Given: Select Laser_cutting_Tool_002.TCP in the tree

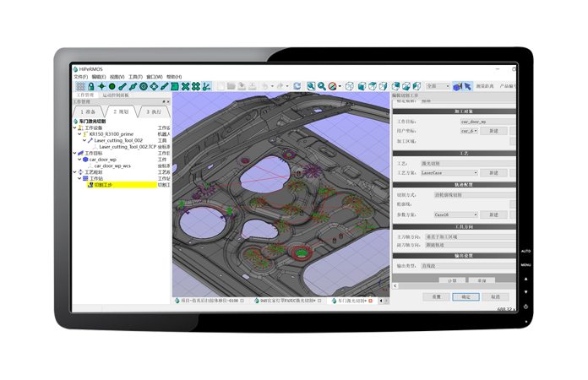Looking at the screenshot, I should click(x=127, y=147).
